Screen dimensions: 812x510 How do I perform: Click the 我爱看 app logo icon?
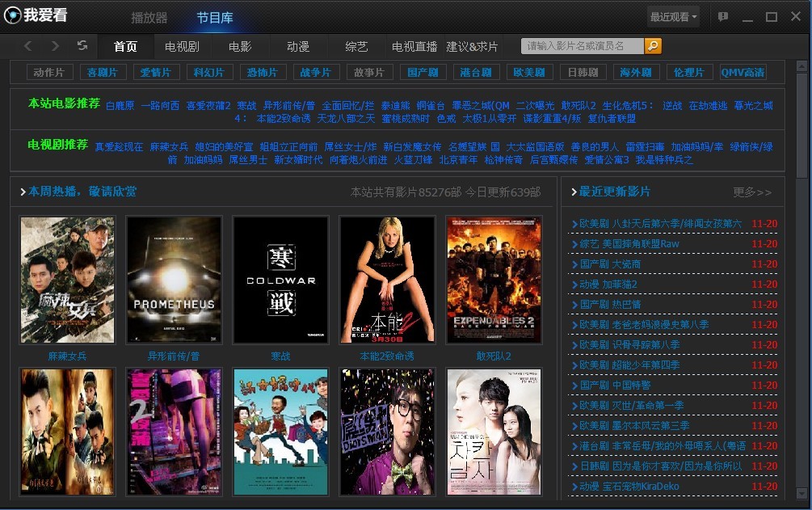click(x=12, y=15)
